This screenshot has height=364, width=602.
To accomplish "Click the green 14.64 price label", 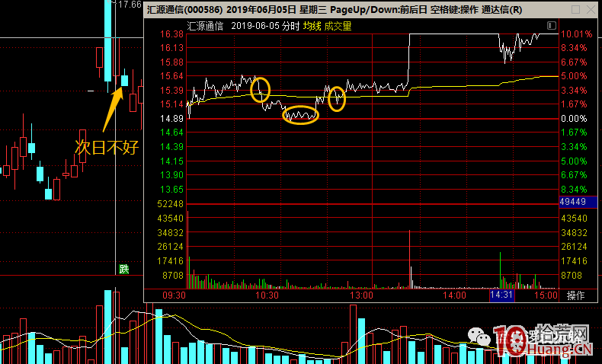I will click(171, 133).
